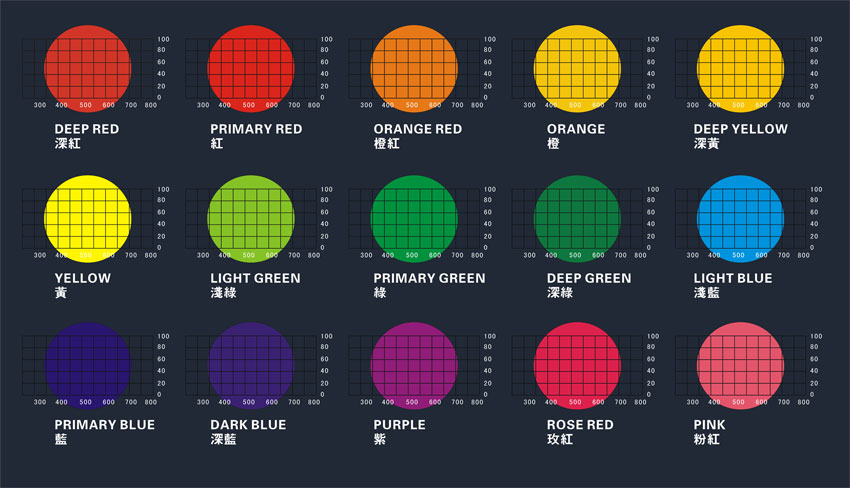Select the bright Yellow color circle

pyautogui.click(x=88, y=217)
